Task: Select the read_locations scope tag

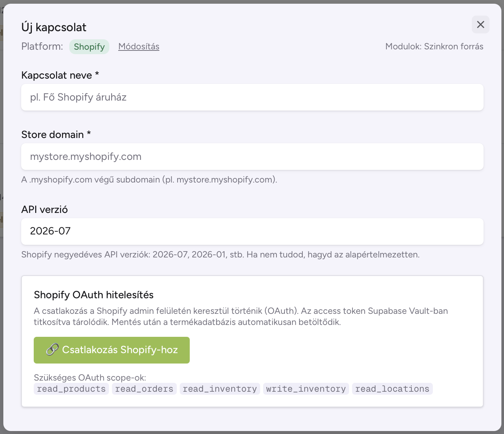Action: (x=392, y=389)
